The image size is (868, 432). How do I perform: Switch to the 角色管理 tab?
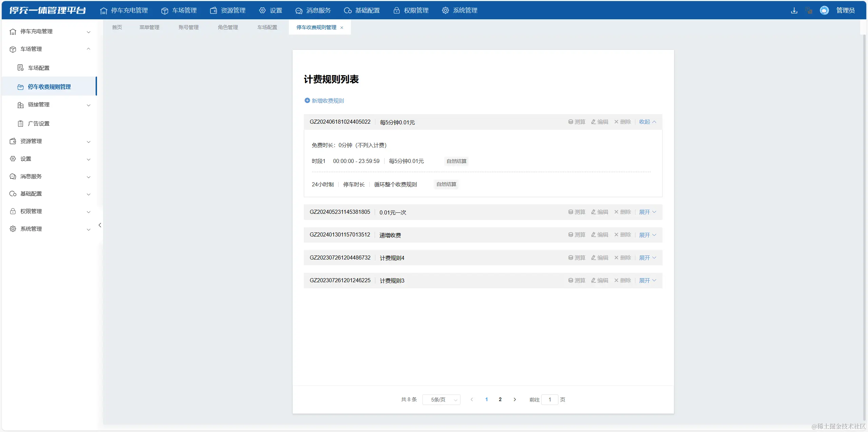(x=228, y=27)
